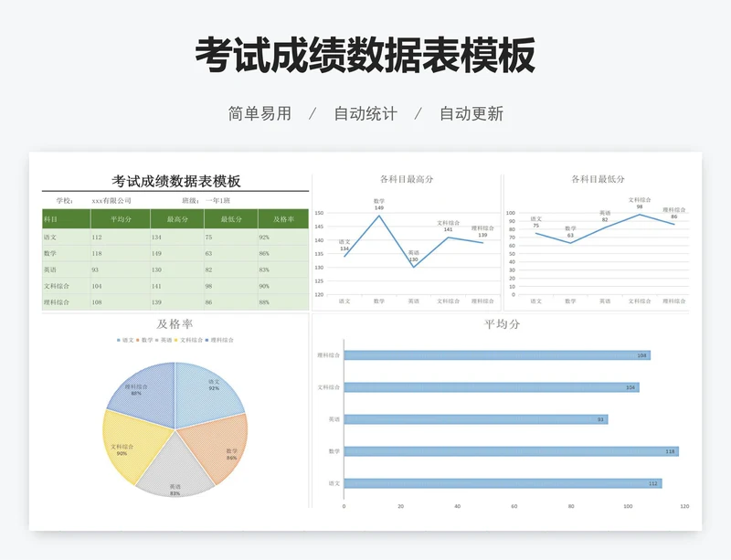Select 语文 lowest score cell 75 in table
Viewport: 731px width, 560px height.
pos(231,238)
